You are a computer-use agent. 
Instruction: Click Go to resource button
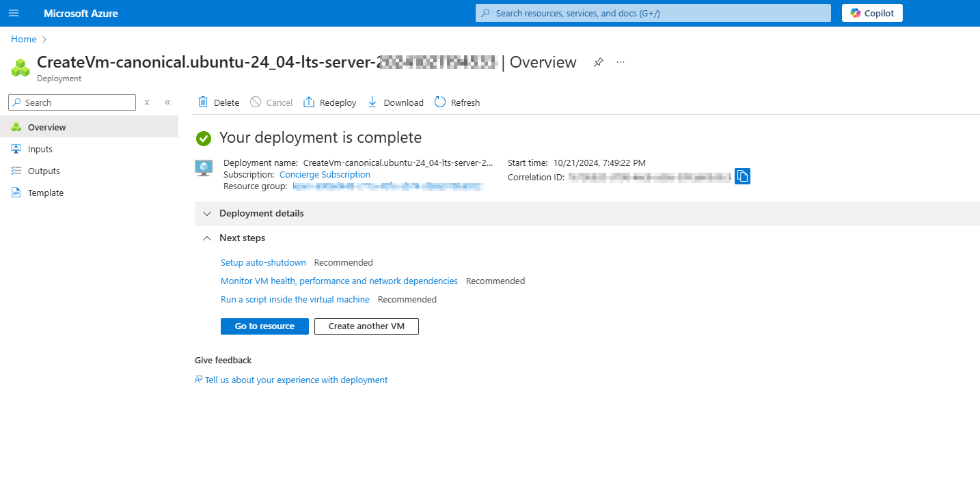[264, 326]
